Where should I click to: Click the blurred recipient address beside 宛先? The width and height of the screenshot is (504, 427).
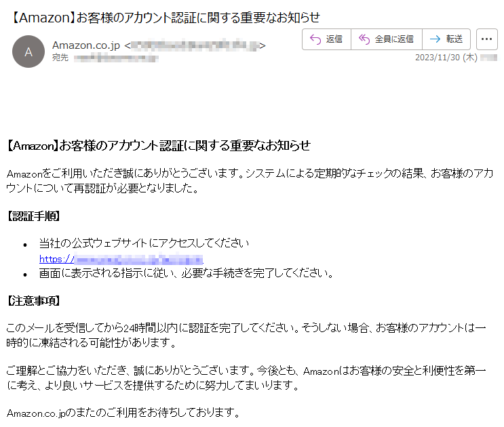(116, 58)
